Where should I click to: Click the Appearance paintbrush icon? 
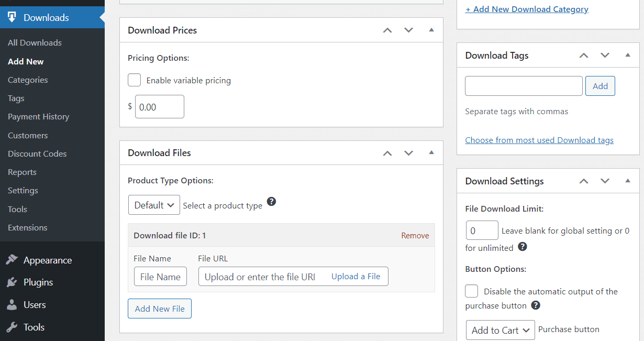click(x=12, y=260)
